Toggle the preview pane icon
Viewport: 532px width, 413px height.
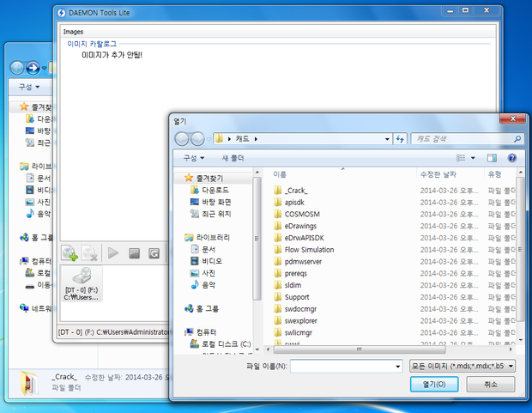[492, 158]
